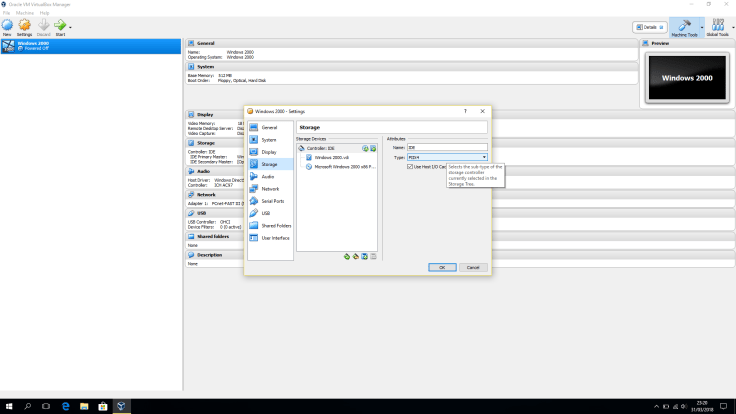Screen dimensions: 736x414
Task: Select Audio in settings sidebar
Action: tap(267, 176)
